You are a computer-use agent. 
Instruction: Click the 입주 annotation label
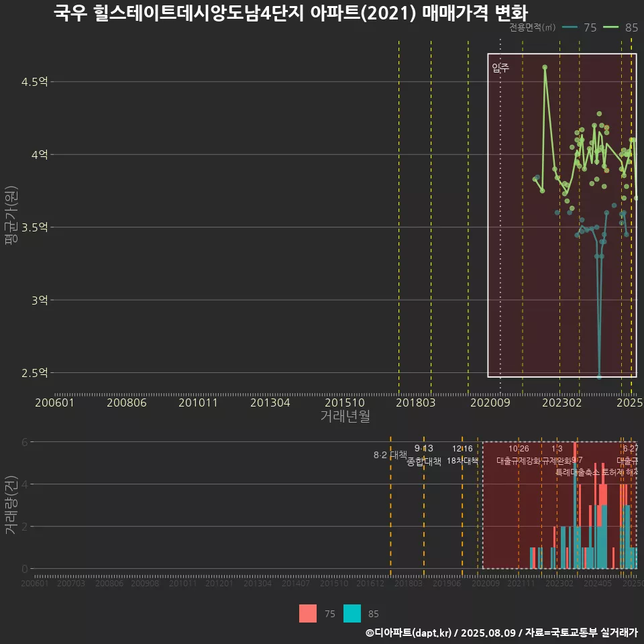tap(500, 68)
